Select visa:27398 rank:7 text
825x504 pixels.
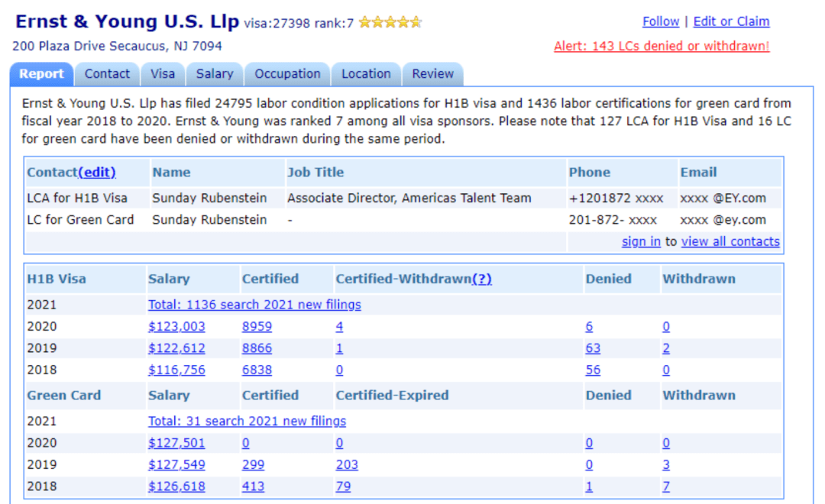click(x=299, y=23)
